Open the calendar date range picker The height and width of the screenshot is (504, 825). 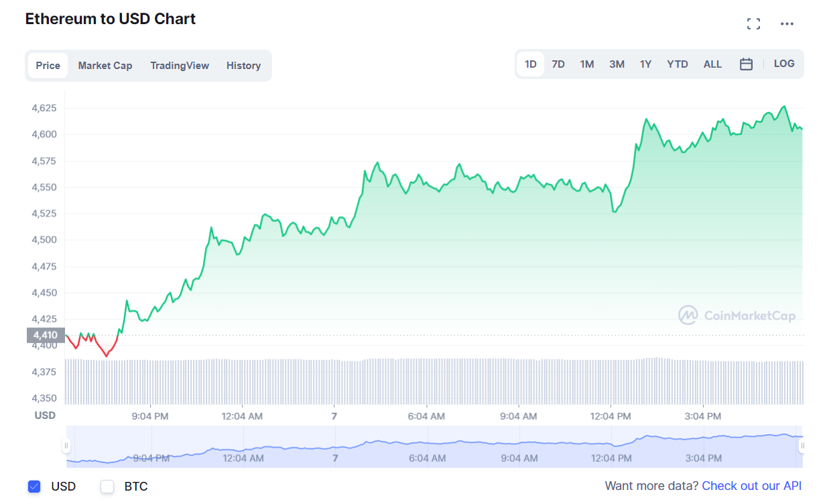point(746,64)
